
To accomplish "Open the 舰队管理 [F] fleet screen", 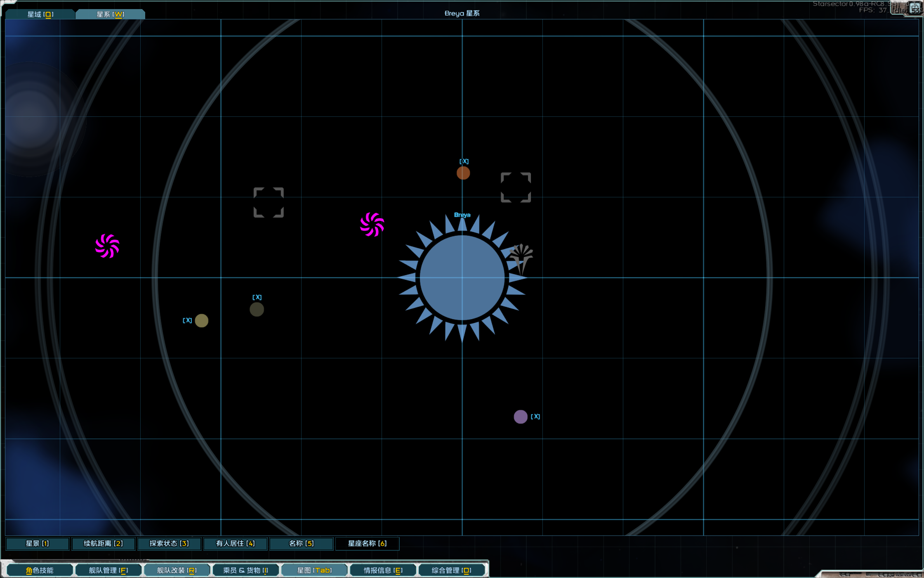I will [108, 570].
